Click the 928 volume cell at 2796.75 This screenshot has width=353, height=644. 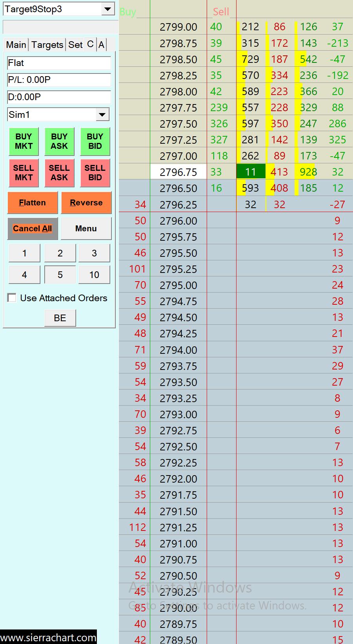pyautogui.click(x=309, y=172)
